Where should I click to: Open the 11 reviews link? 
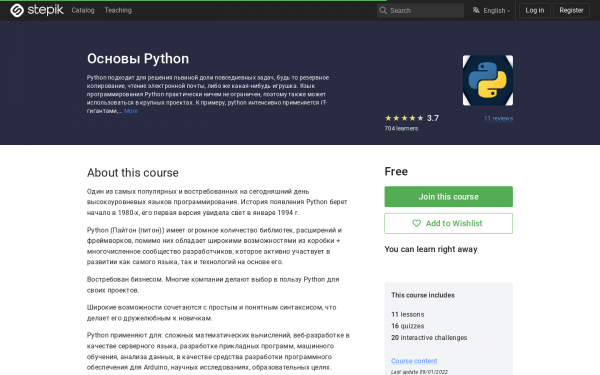tap(498, 119)
